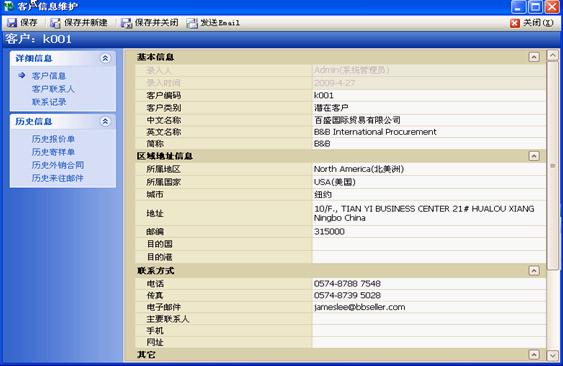Click the scrollbar down arrow
Screen dimensions: 563x366
pyautogui.click(x=553, y=355)
